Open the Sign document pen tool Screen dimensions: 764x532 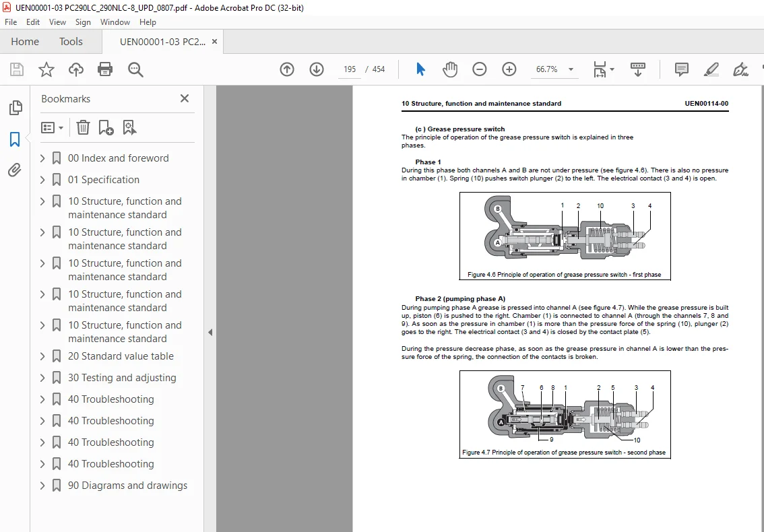pyautogui.click(x=740, y=69)
